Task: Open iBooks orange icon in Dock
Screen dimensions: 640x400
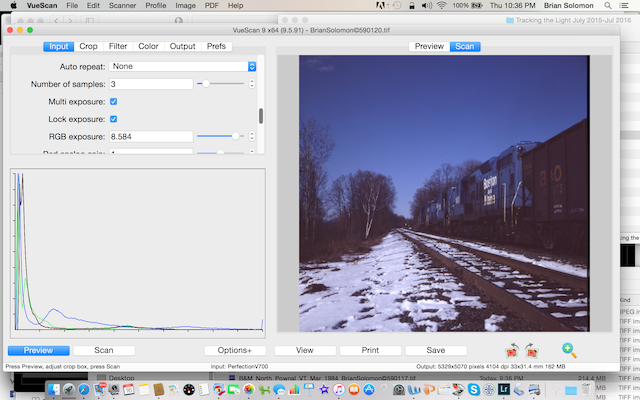Action: tap(354, 389)
